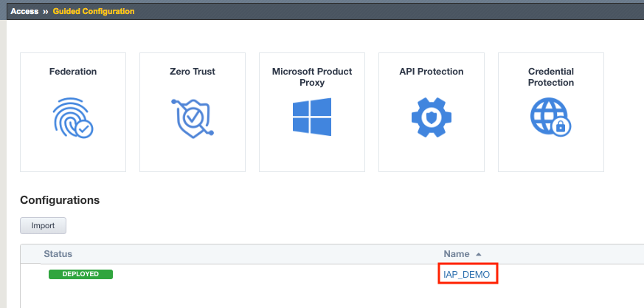Viewport: 644px width, 308px height.
Task: Click Guided Configuration in the breadcrumb
Action: (94, 11)
